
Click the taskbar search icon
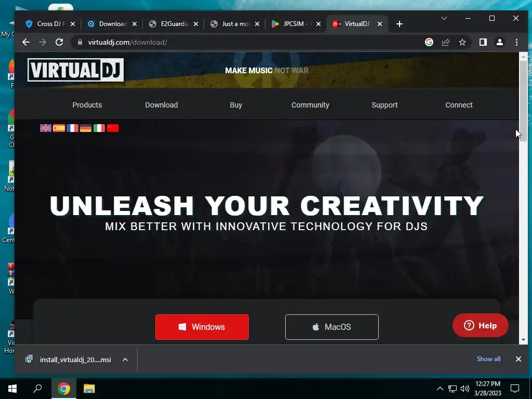coord(37,389)
